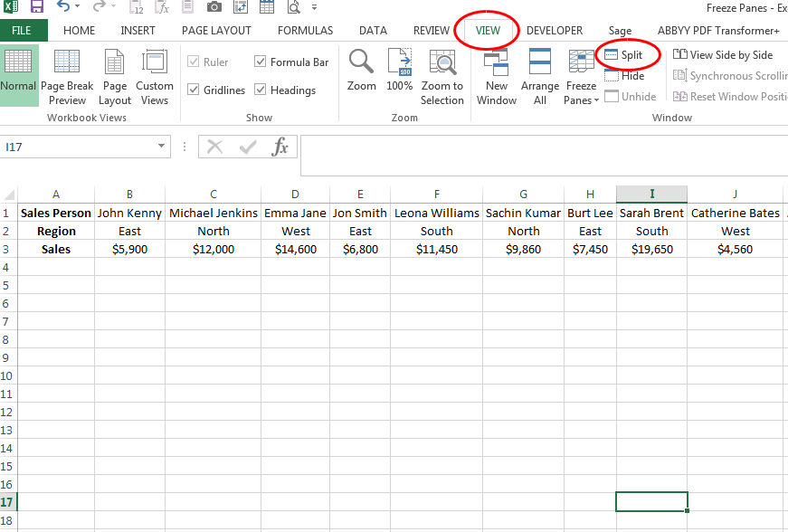Click the Region label cell
This screenshot has width=788, height=532.
click(x=56, y=231)
